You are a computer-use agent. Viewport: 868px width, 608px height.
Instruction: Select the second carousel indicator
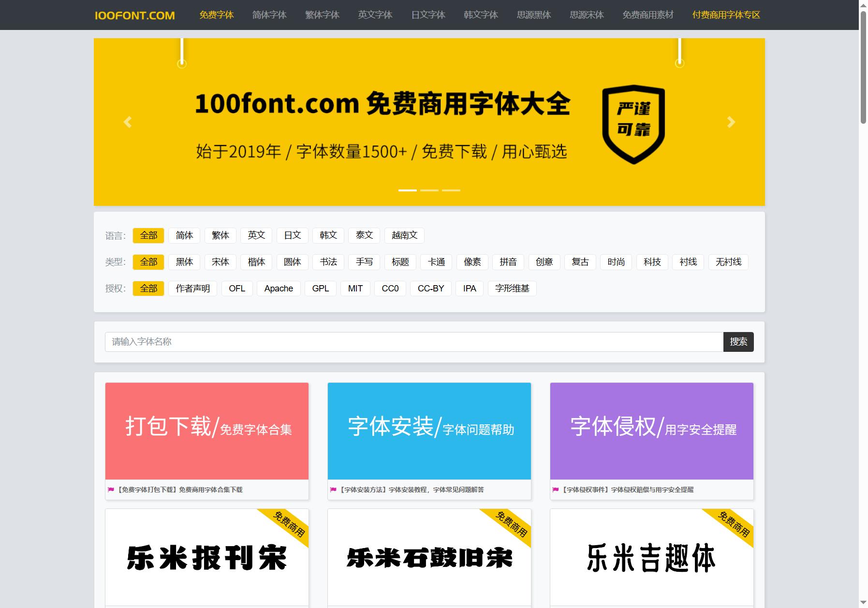(429, 190)
